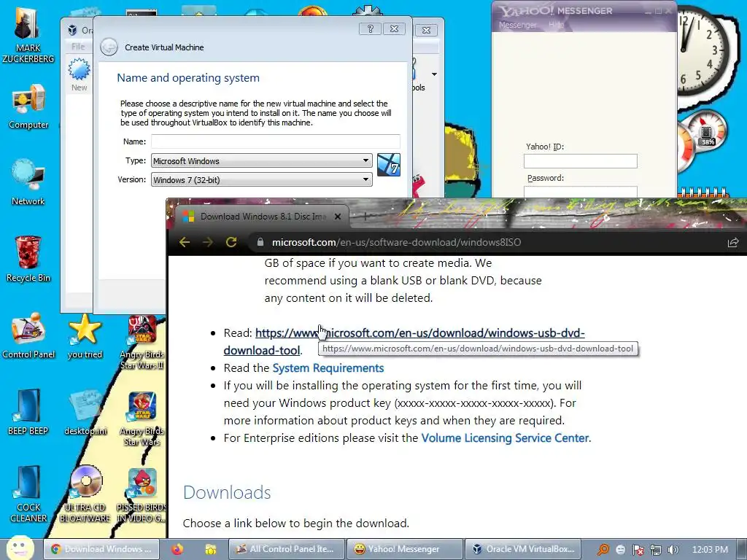Select the Recycle Bin icon
This screenshot has height=560, width=747.
28,259
